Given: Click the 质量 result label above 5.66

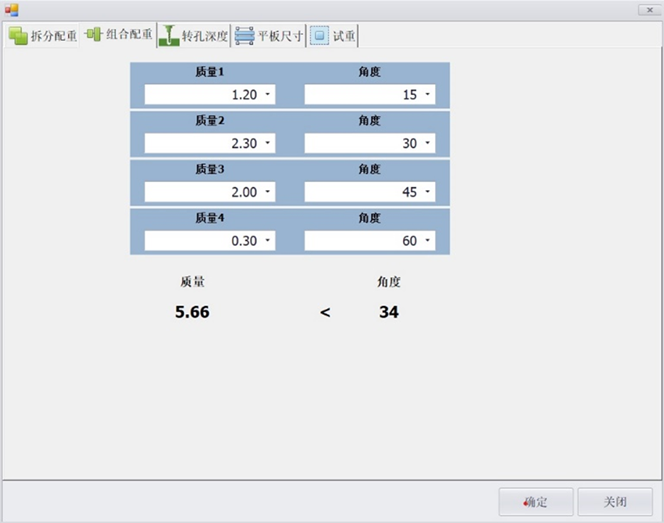Looking at the screenshot, I should 192,282.
